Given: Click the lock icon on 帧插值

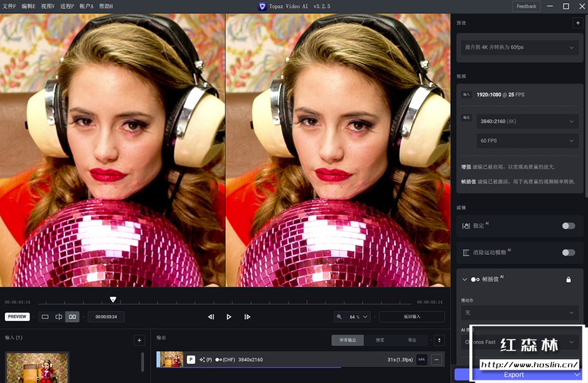Looking at the screenshot, I should [x=569, y=279].
